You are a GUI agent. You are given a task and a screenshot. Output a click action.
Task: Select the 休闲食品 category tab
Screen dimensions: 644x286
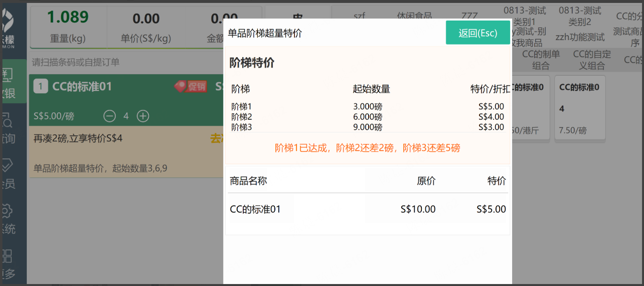click(x=414, y=16)
